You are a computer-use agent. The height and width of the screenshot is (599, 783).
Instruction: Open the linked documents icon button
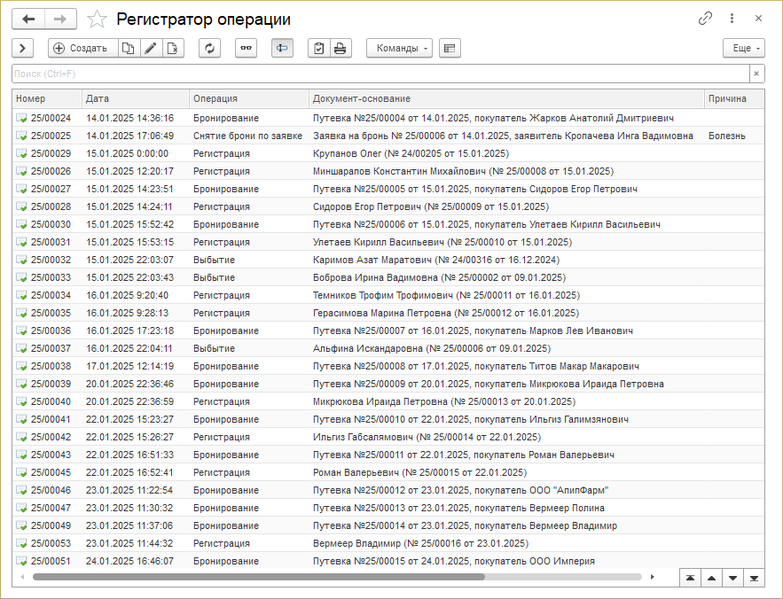(246, 48)
